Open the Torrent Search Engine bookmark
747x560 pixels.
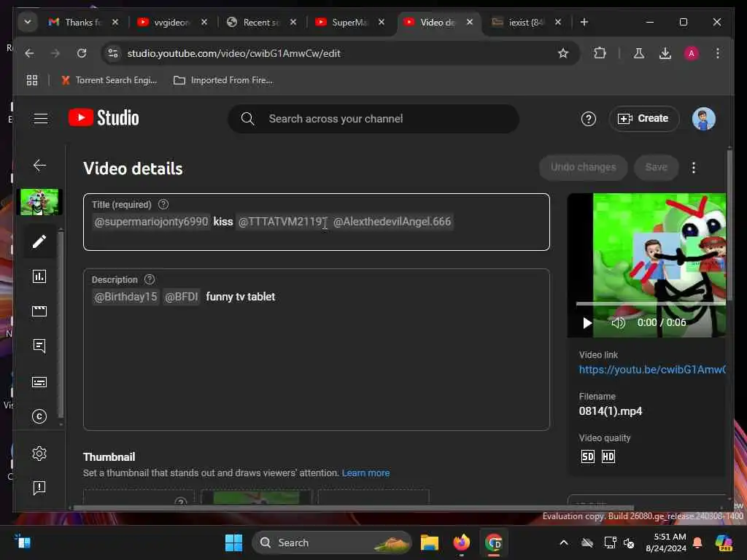[x=109, y=80]
